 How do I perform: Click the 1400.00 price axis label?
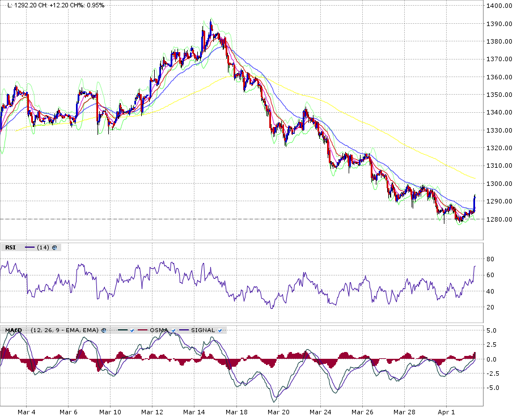[499, 6]
